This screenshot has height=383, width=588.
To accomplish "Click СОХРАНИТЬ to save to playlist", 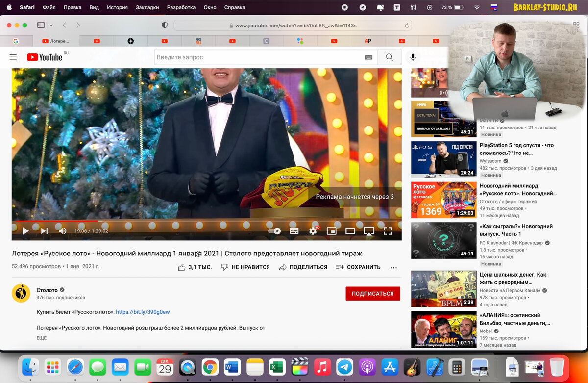I will click(x=358, y=267).
